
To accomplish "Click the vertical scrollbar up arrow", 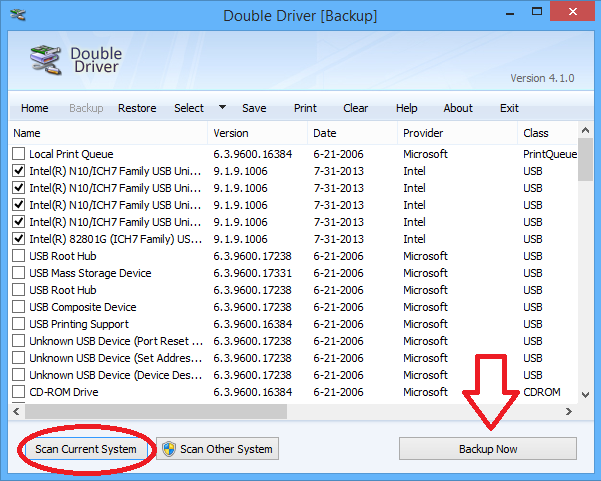I will (x=585, y=130).
